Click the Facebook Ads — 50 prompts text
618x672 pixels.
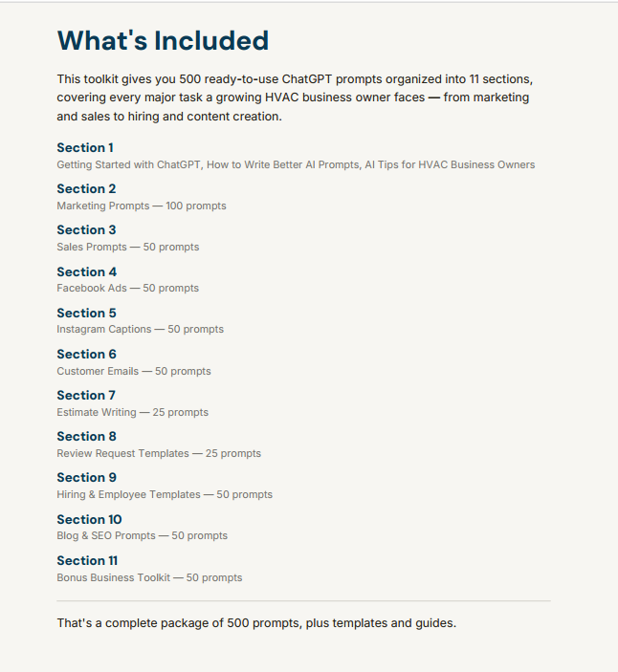tap(128, 288)
